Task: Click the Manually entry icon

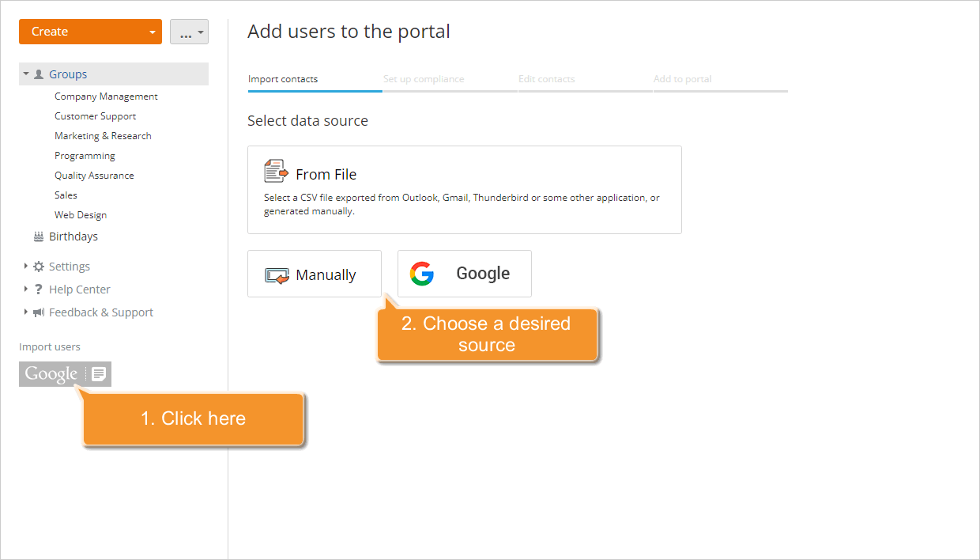Action: click(277, 274)
